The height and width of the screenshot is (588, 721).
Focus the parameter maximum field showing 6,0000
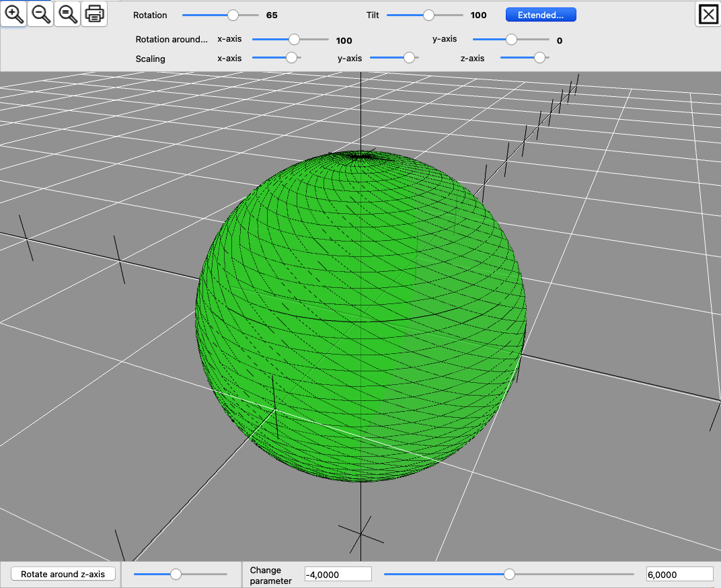[x=679, y=574]
